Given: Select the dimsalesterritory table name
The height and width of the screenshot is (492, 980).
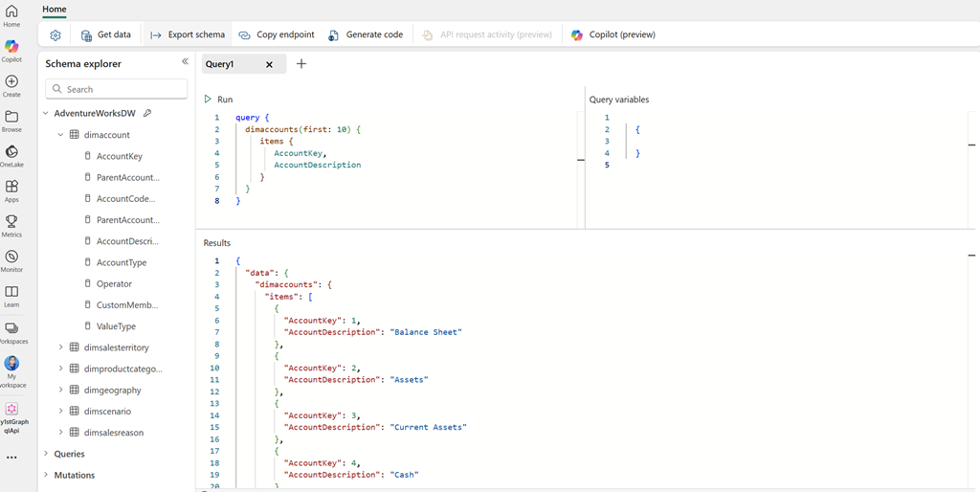Looking at the screenshot, I should 116,347.
